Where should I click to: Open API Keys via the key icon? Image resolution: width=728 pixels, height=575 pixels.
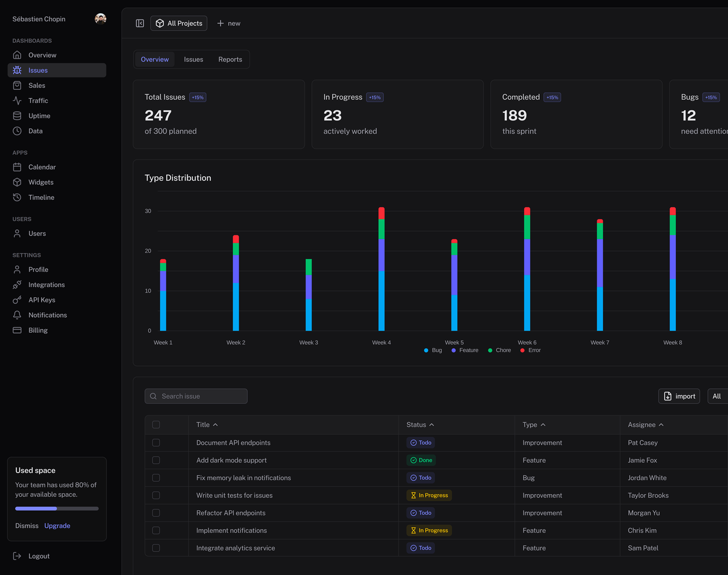coord(17,300)
